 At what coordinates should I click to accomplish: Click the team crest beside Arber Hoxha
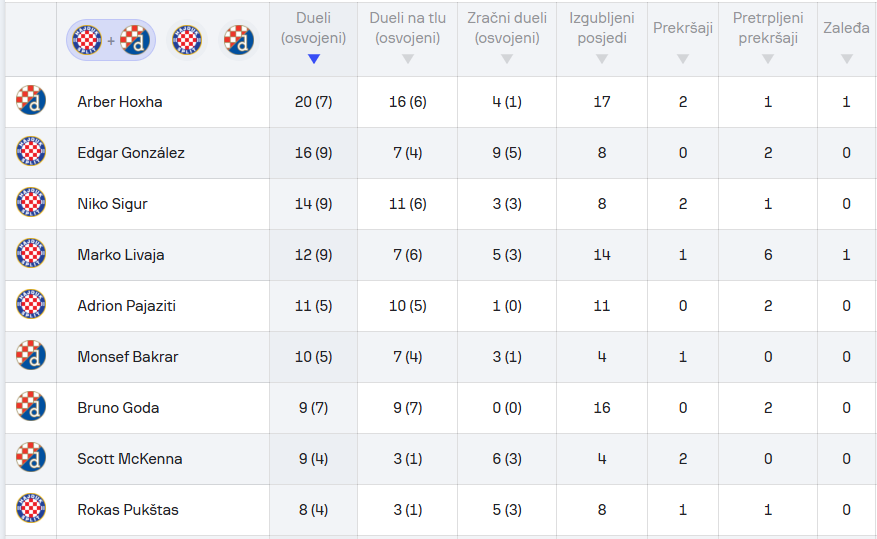point(31,101)
